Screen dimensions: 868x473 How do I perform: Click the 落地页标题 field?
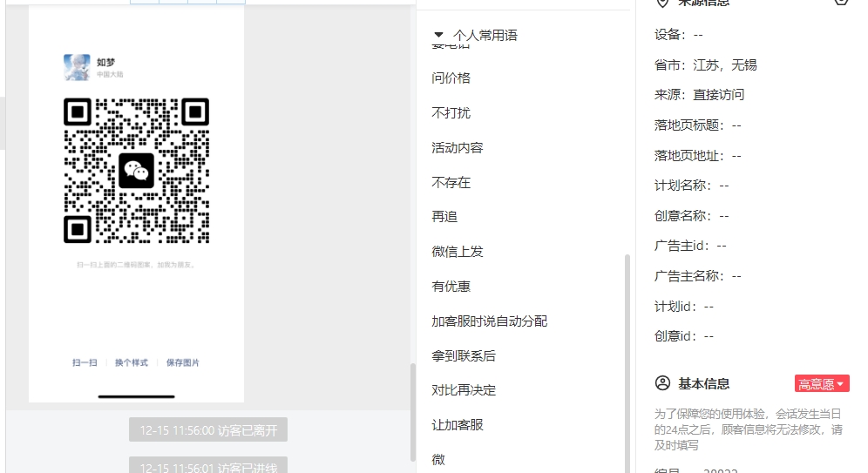click(x=697, y=125)
